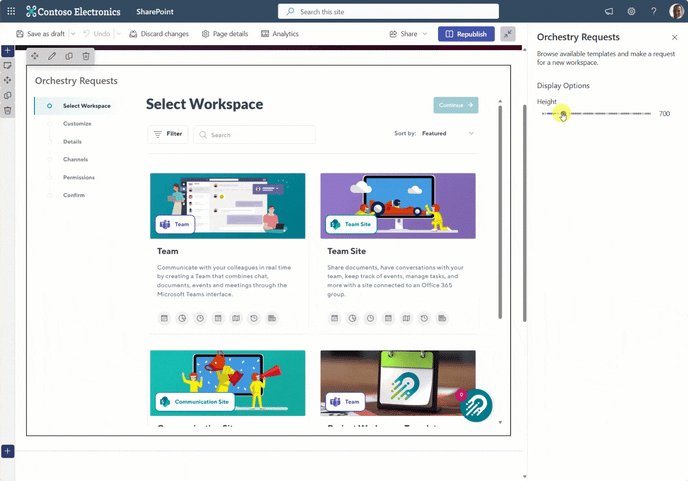Expand the Sort by Featured dropdown
The width and height of the screenshot is (688, 481).
448,133
